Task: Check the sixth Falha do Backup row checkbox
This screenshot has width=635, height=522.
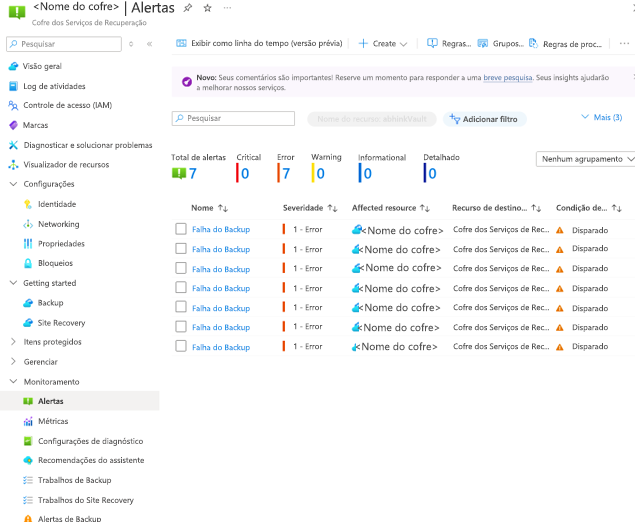Action: click(x=181, y=326)
